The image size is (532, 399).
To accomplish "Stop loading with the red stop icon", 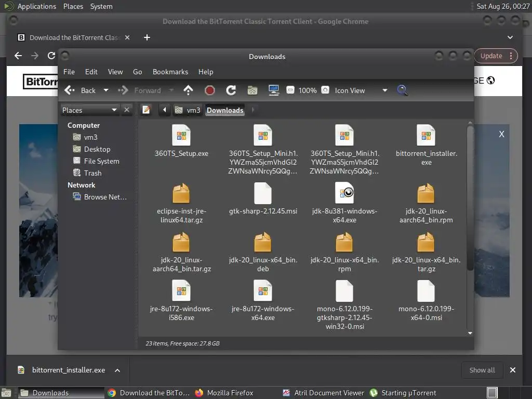I will [210, 90].
